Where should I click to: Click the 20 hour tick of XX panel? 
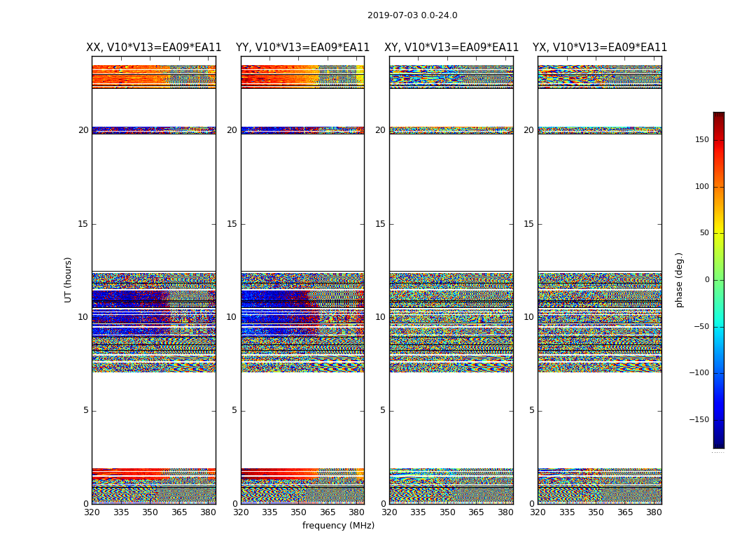coord(83,130)
